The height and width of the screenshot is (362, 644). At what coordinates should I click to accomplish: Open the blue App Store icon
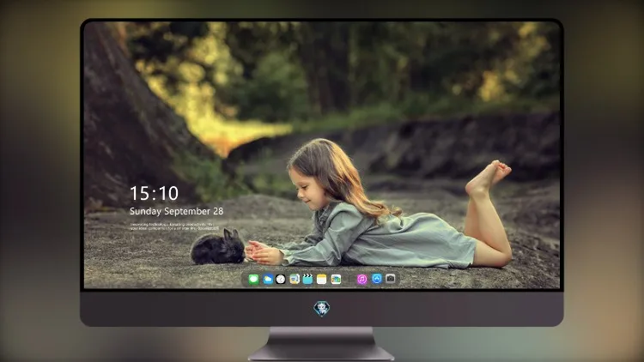(x=377, y=279)
